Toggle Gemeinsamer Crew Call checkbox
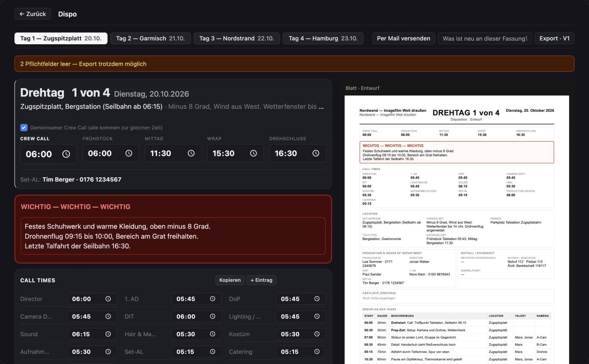 24,128
